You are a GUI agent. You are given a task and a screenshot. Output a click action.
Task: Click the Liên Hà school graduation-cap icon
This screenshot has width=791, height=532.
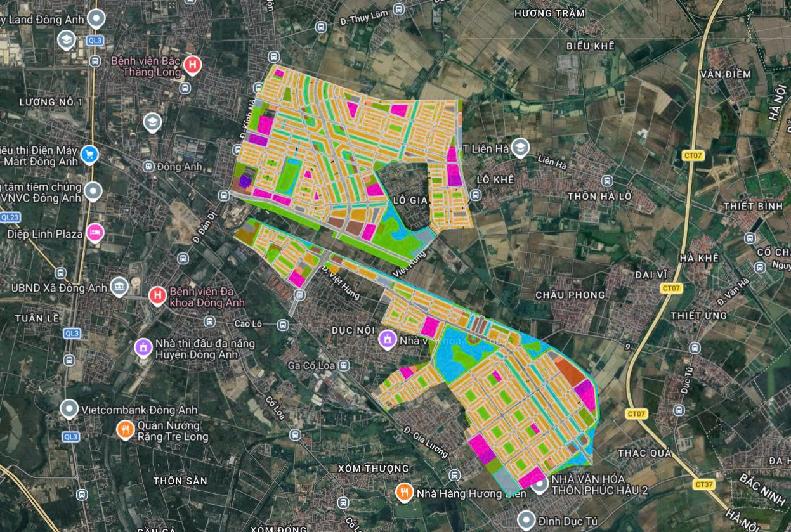tap(520, 148)
